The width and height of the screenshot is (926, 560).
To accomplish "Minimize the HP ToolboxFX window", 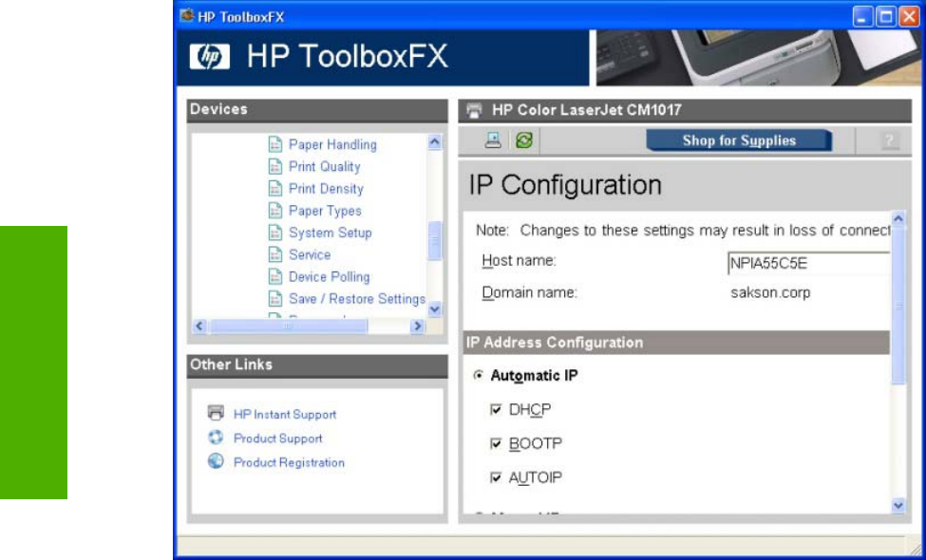I will (x=862, y=16).
